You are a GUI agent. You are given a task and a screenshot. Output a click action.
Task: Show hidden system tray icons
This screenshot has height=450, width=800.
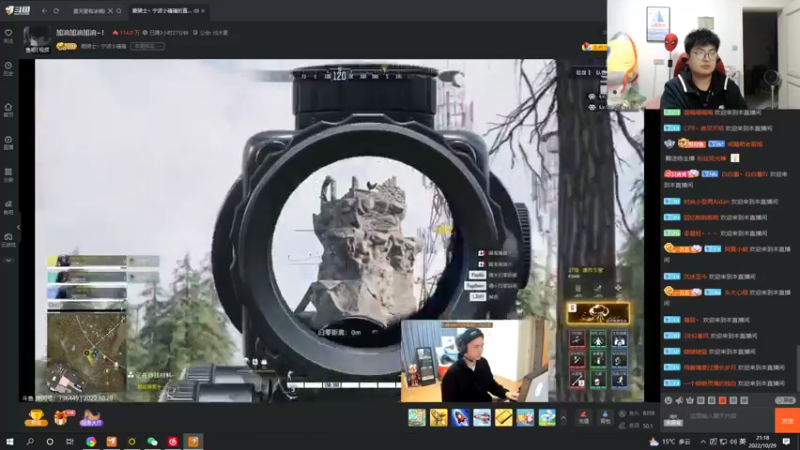click(703, 441)
